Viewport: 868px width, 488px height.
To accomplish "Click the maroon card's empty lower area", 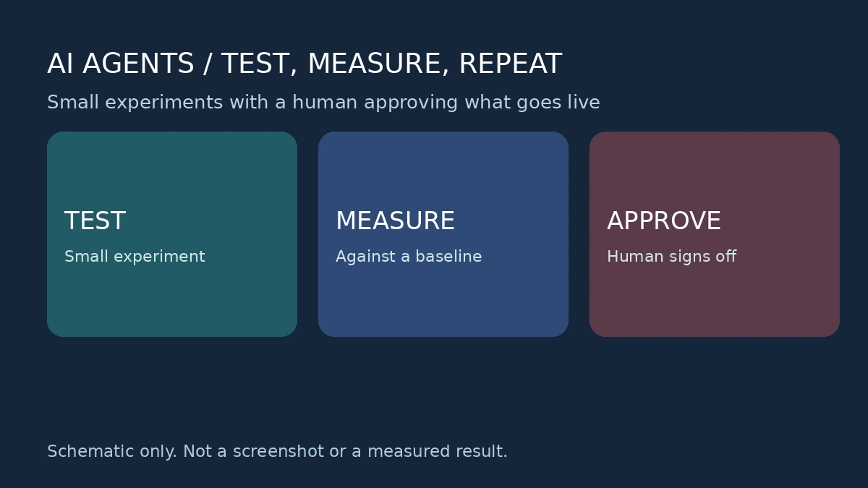I will (x=715, y=302).
